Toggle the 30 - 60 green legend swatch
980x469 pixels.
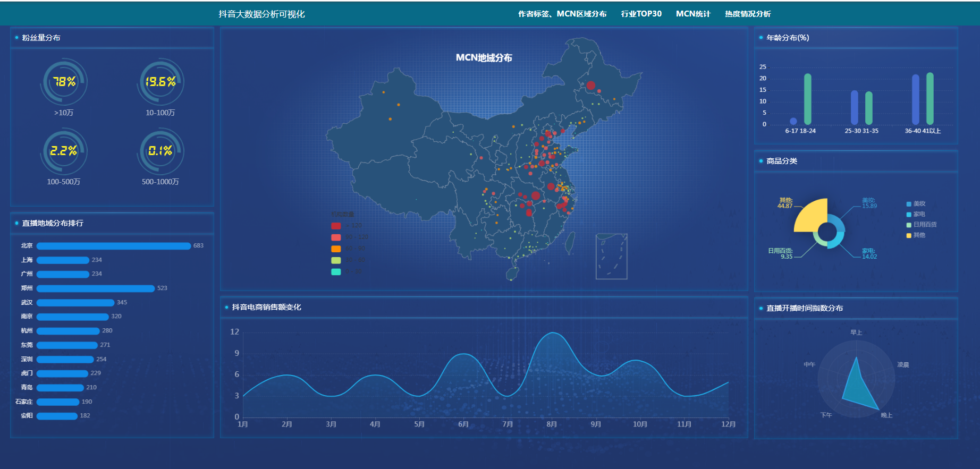click(336, 260)
